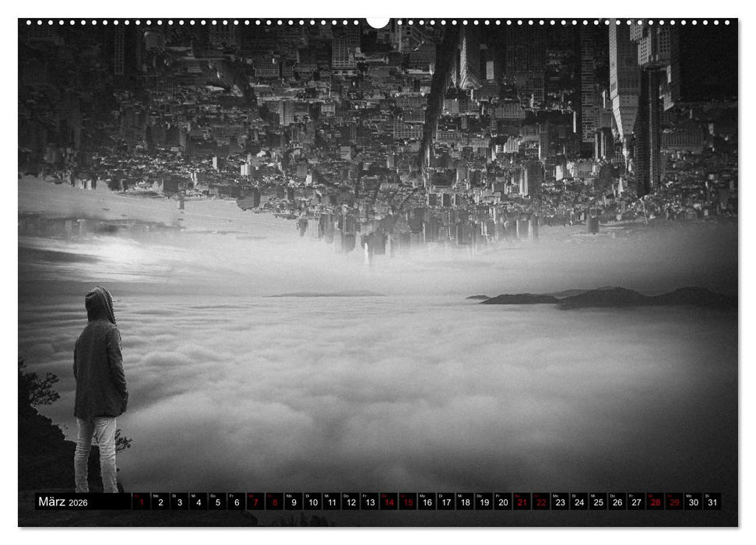Image resolution: width=756 pixels, height=545 pixels.
Task: Click red Sunday date 29
Action: pyautogui.click(x=673, y=502)
